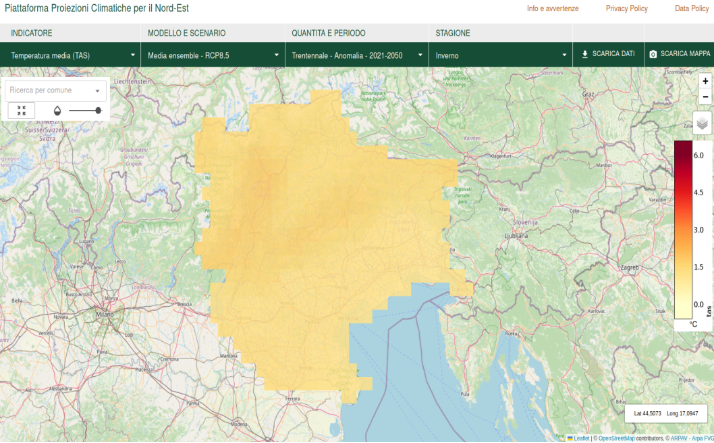This screenshot has width=714, height=443.
Task: Open the Privacy Policy link
Action: (x=626, y=8)
